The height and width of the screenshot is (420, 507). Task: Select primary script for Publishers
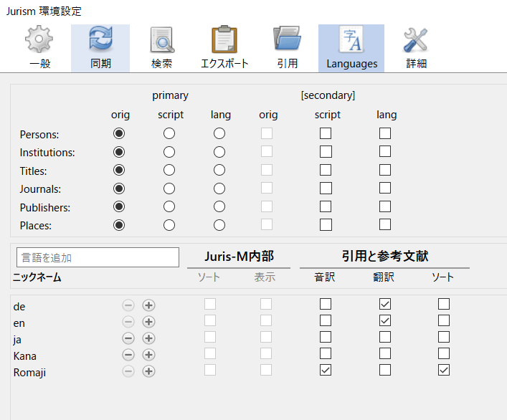(x=169, y=206)
